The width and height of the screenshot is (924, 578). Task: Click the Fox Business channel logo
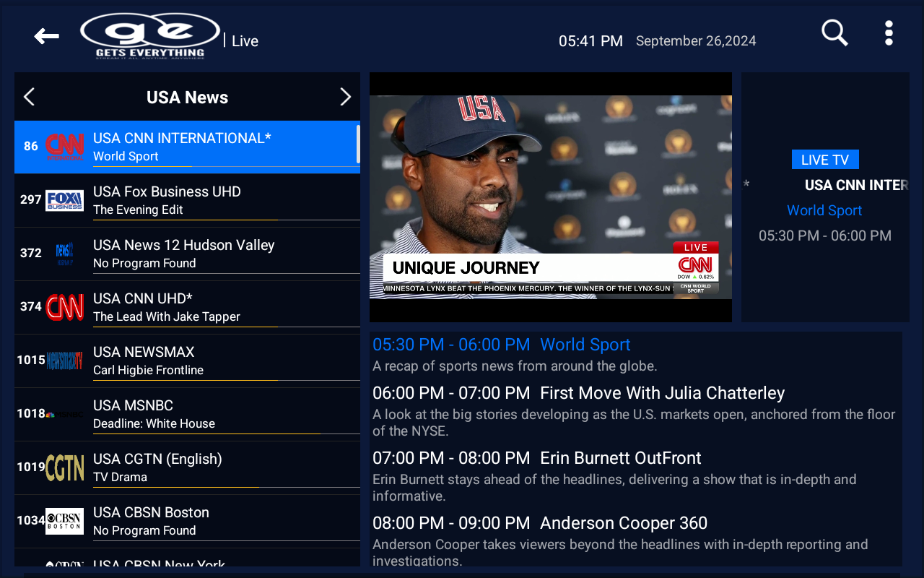click(x=64, y=200)
